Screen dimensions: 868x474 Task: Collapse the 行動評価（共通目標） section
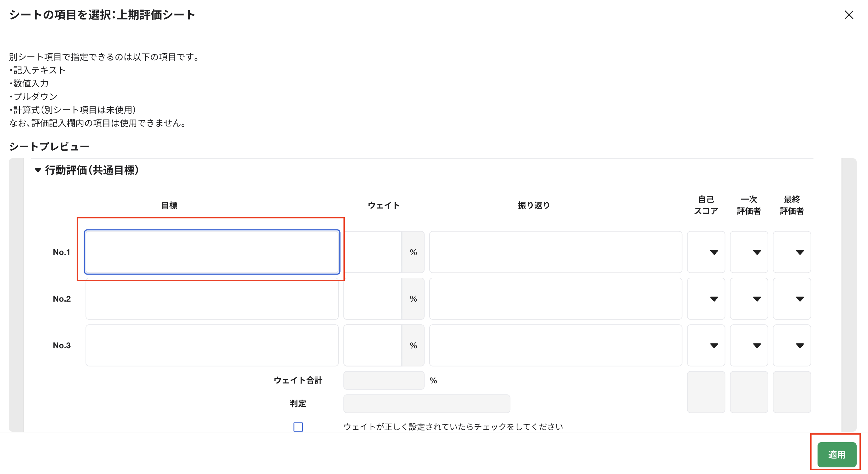[x=38, y=170]
